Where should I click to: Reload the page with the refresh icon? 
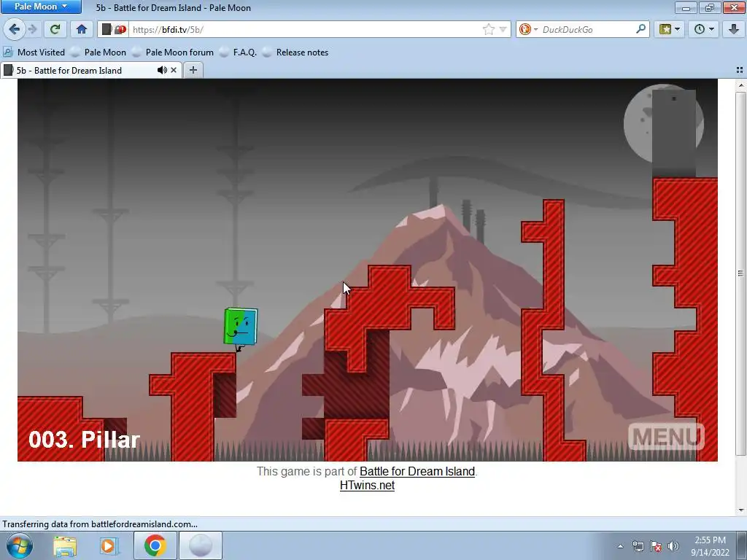[x=55, y=29]
